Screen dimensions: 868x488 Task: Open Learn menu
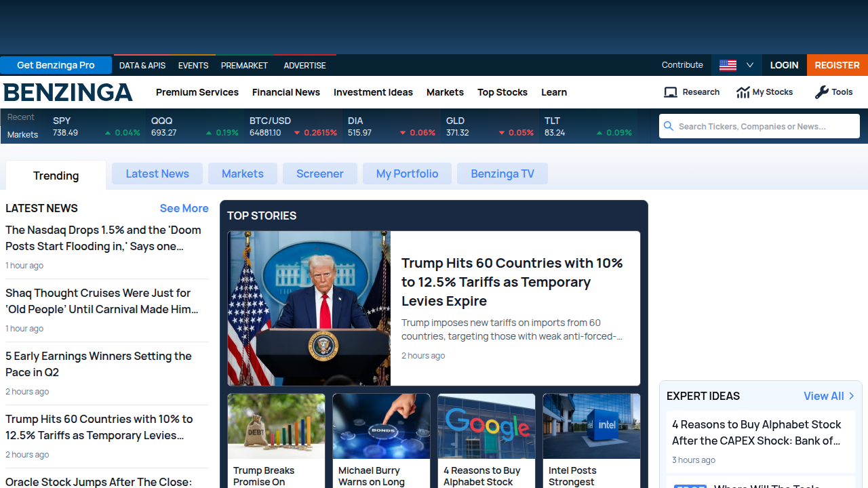click(554, 92)
